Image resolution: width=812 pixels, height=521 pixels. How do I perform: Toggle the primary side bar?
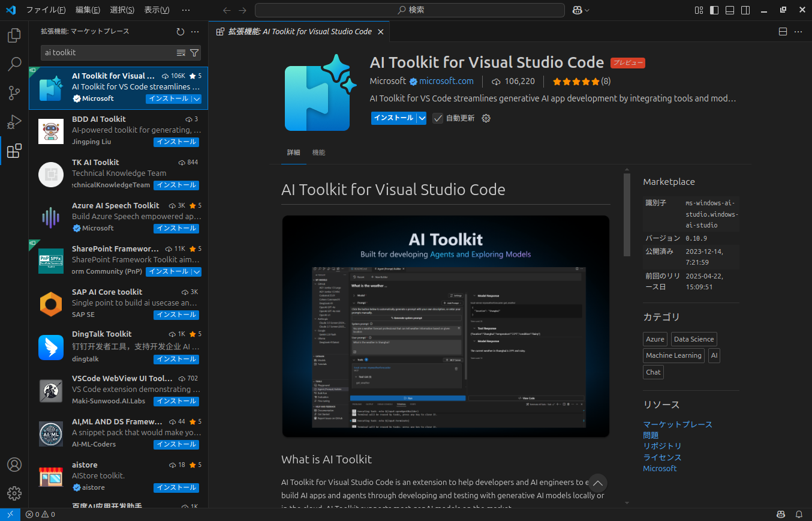point(714,10)
